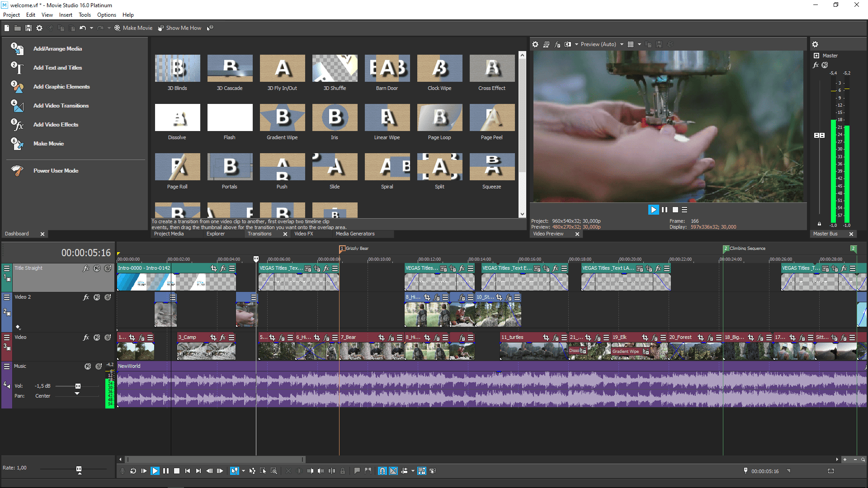Choose the 3D Blinds transition thumbnail
The height and width of the screenshot is (488, 868).
tap(177, 68)
